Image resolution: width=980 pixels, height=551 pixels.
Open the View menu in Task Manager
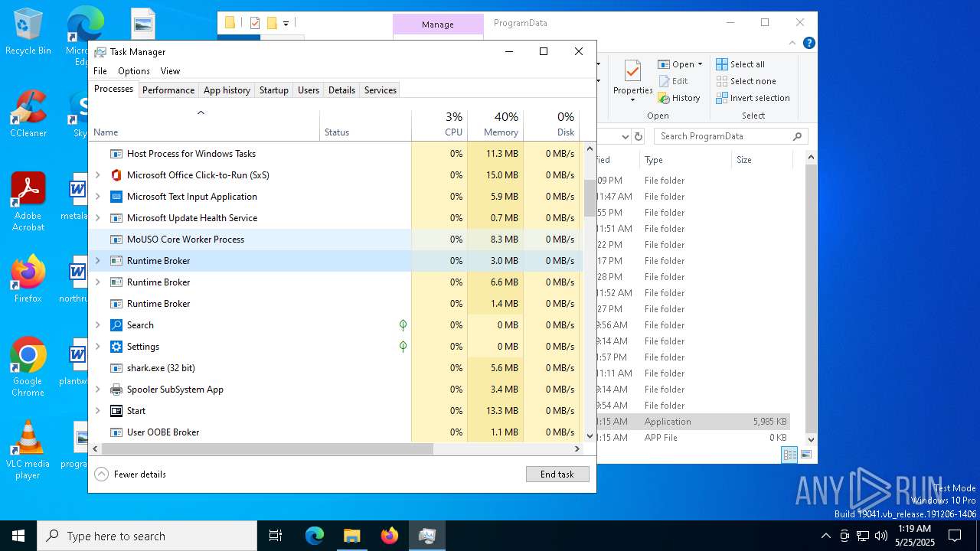[x=170, y=71]
